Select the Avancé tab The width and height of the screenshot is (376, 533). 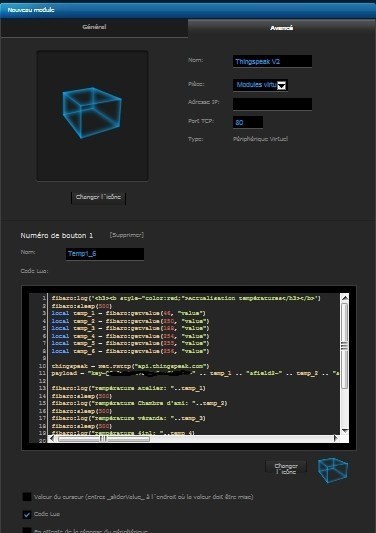click(281, 28)
